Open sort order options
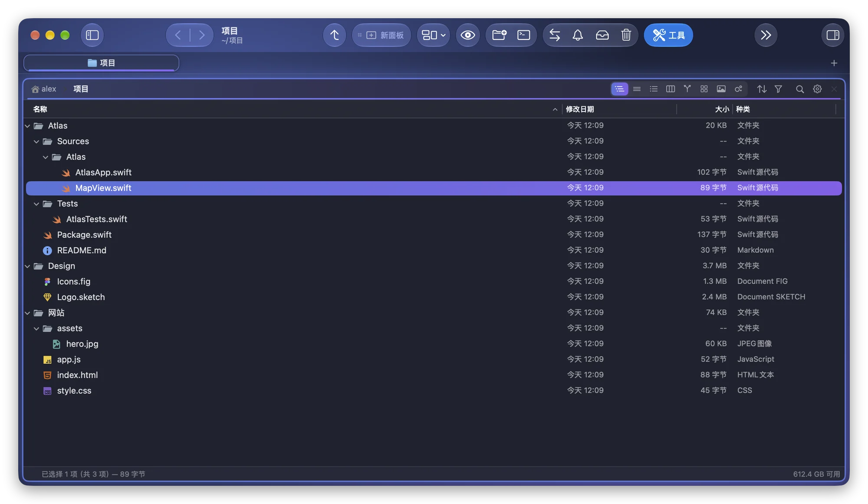 coord(762,89)
